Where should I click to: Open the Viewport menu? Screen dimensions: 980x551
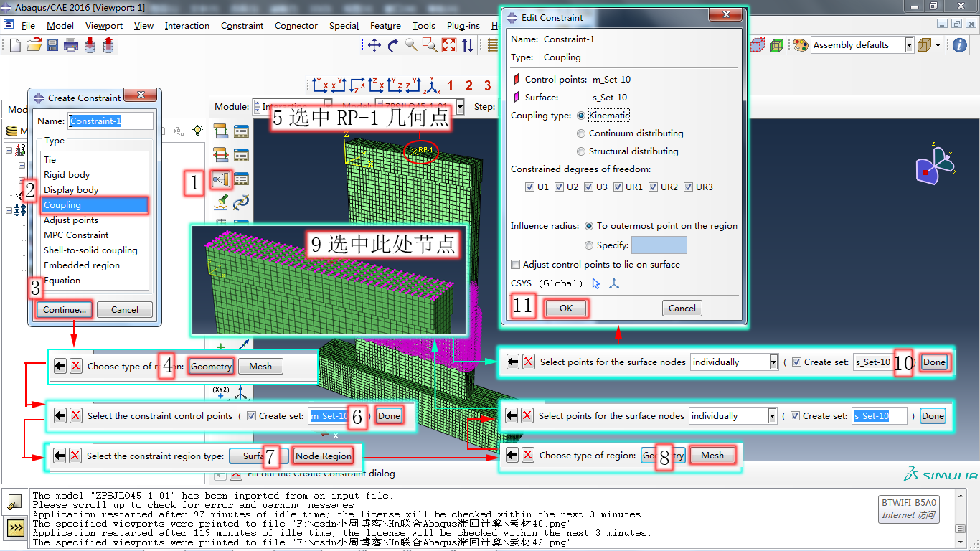[x=104, y=26]
